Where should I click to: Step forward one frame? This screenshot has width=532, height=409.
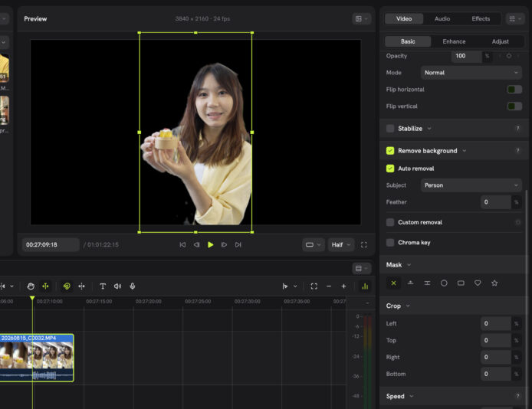click(x=224, y=244)
